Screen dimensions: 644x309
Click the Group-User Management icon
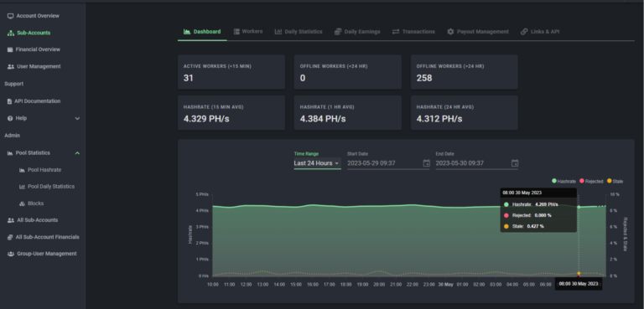tap(11, 254)
